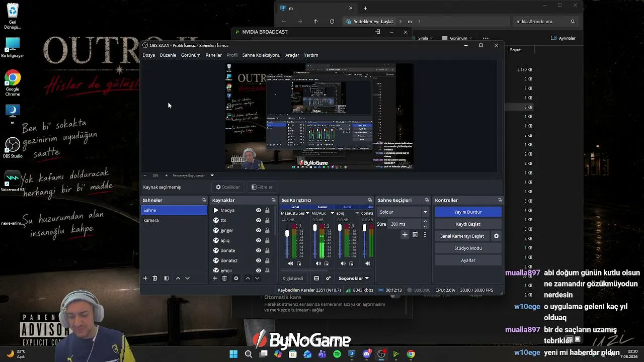The image size is (644, 362).
Task: Open the Masaüstü Ses channel dropdown arrow
Action: (307, 213)
